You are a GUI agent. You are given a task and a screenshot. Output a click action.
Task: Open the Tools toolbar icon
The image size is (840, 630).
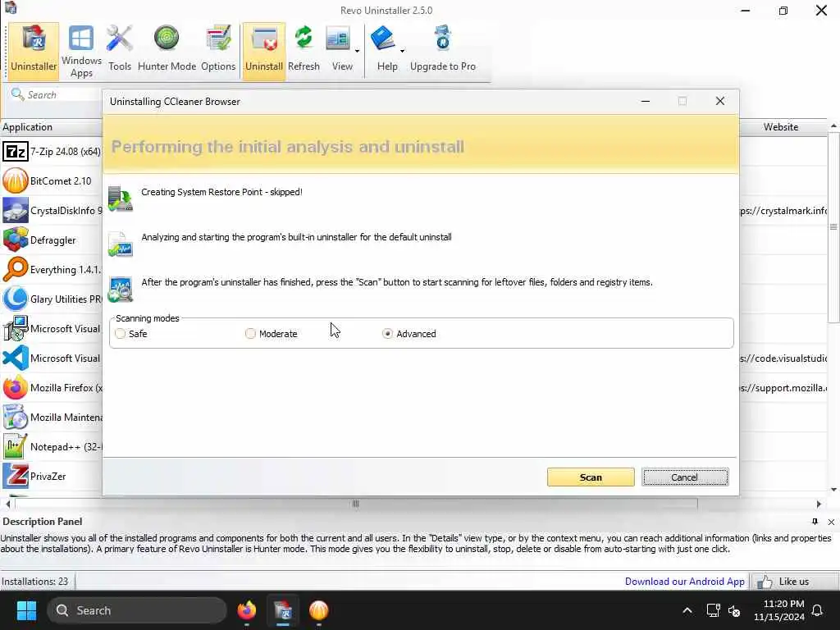pos(120,50)
